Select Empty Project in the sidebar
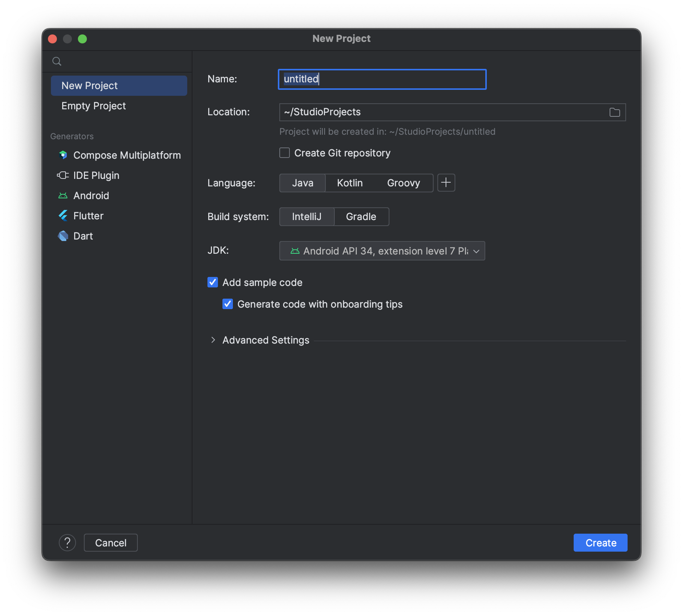Viewport: 683px width, 616px height. click(x=94, y=106)
